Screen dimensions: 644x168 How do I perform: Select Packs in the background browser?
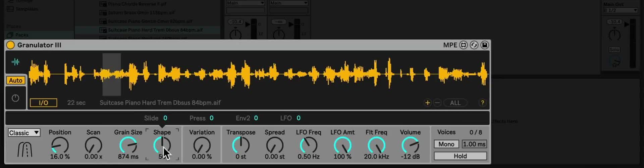point(21,35)
